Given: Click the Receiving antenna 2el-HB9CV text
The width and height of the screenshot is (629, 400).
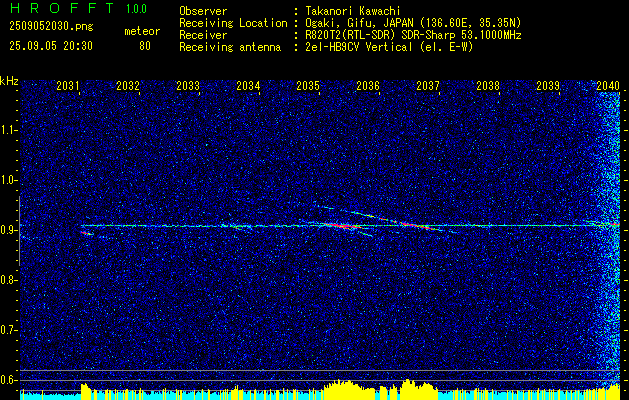Looking at the screenshot, I should (389, 47).
